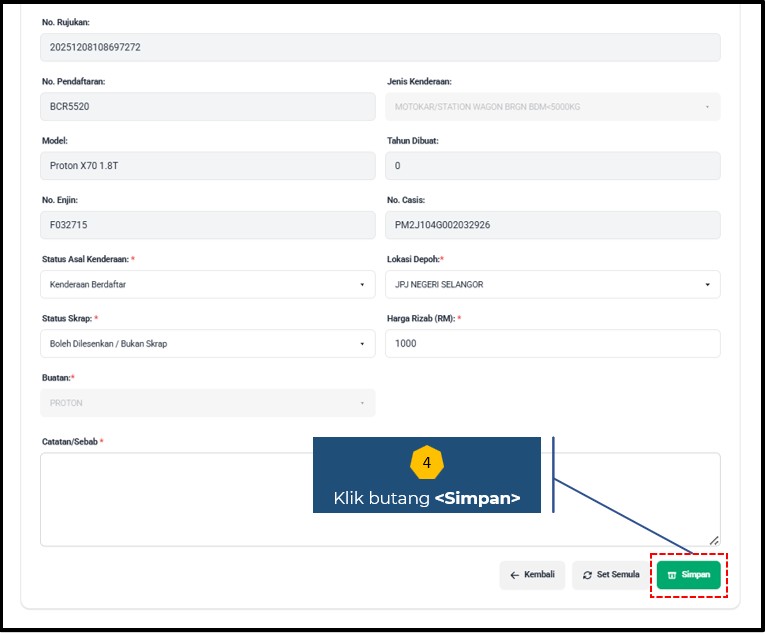The width and height of the screenshot is (765, 633).
Task: Click the refresh icon on Set Semula
Action: 587,575
